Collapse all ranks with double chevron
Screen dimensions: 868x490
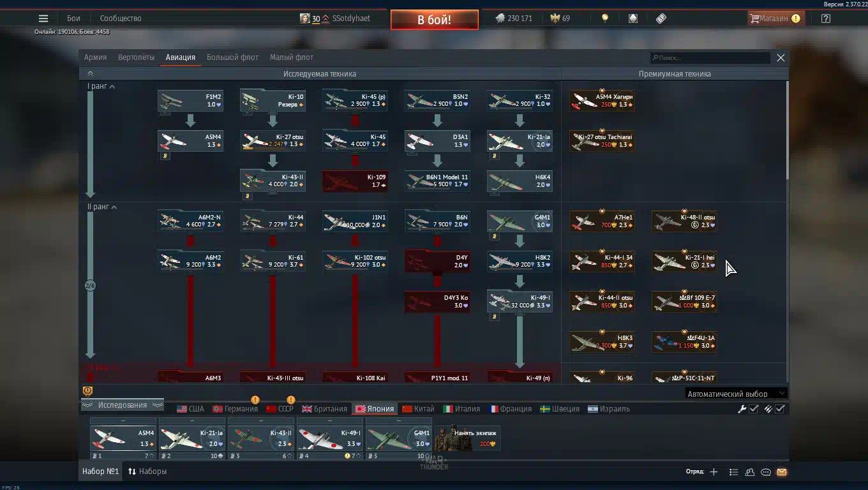(90, 73)
